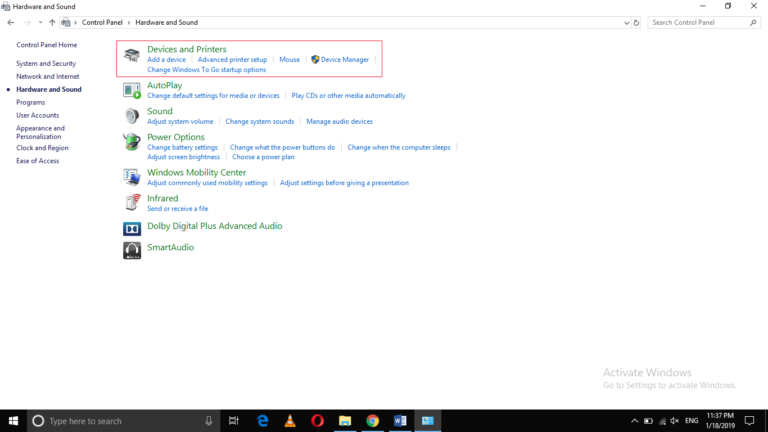Click the Sound speaker icon
768x432 pixels.
(132, 116)
